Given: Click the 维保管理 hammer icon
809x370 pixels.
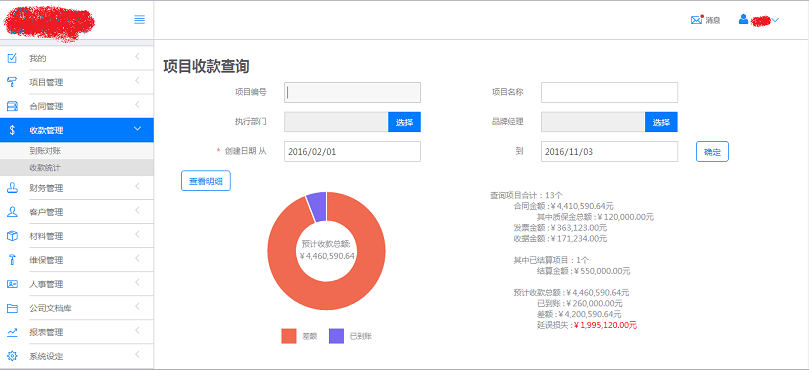Looking at the screenshot, I should (12, 260).
